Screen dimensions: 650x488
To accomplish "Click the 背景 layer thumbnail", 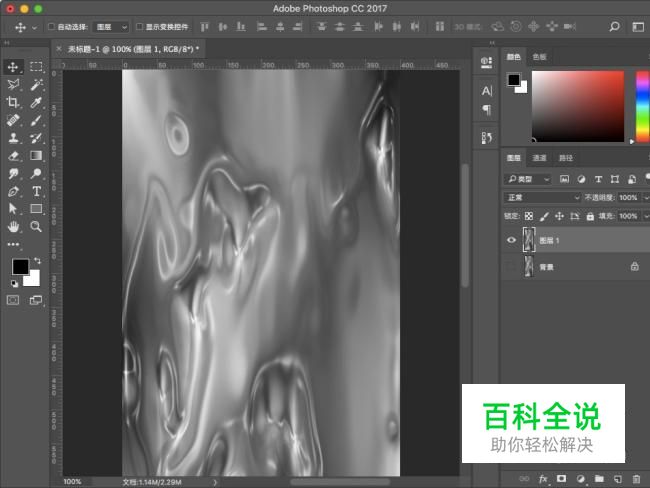I will click(529, 267).
